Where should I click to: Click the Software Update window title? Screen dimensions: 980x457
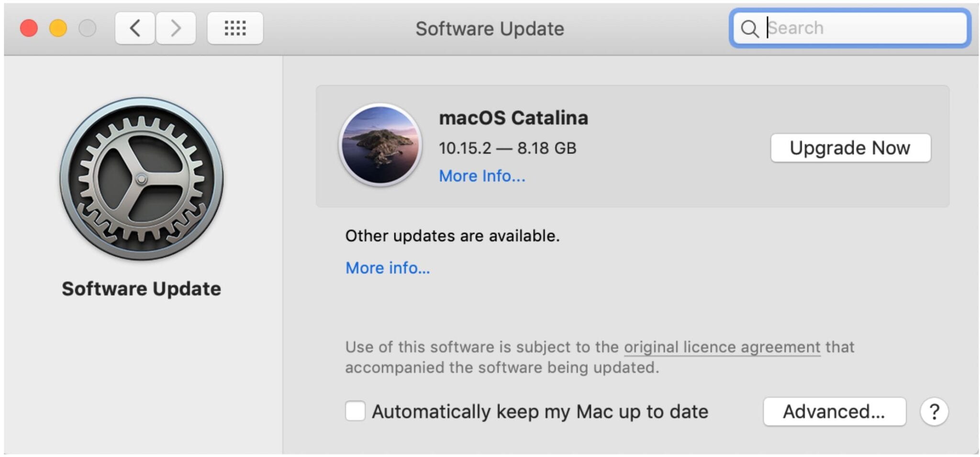[x=490, y=29]
